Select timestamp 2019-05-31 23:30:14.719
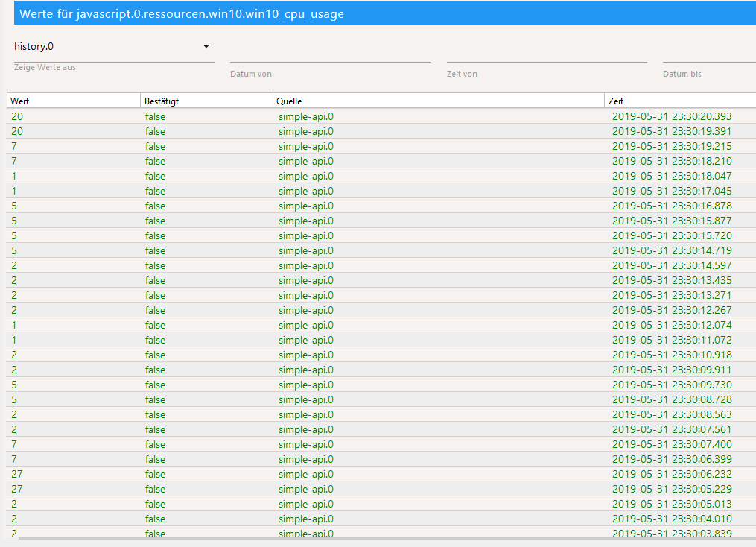The image size is (756, 547). click(x=672, y=251)
